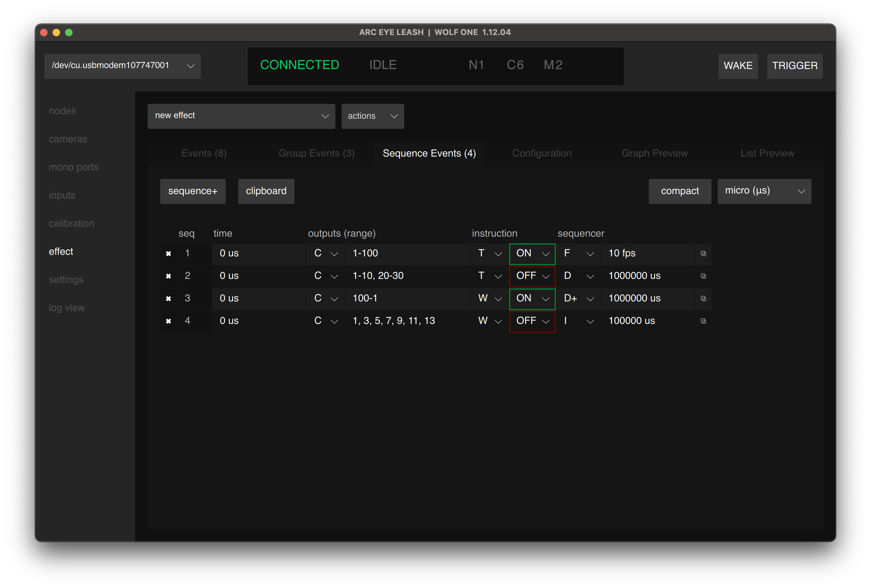This screenshot has height=588, width=871.
Task: Delete sequence row 4 with X icon
Action: tap(168, 321)
